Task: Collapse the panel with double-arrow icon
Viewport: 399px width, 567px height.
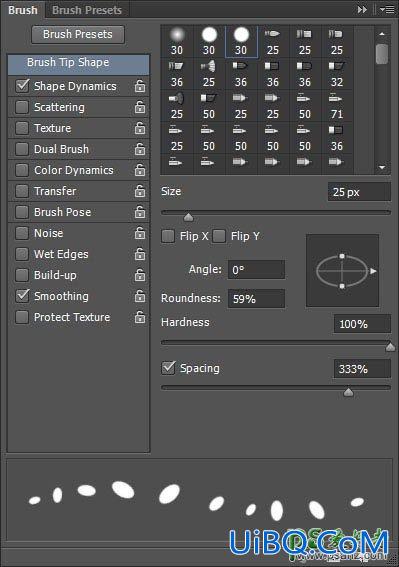Action: coord(362,10)
